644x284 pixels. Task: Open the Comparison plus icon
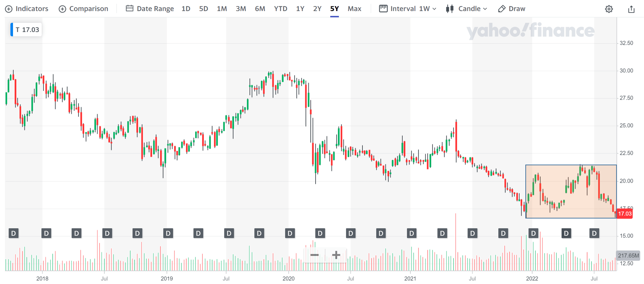[x=62, y=9]
